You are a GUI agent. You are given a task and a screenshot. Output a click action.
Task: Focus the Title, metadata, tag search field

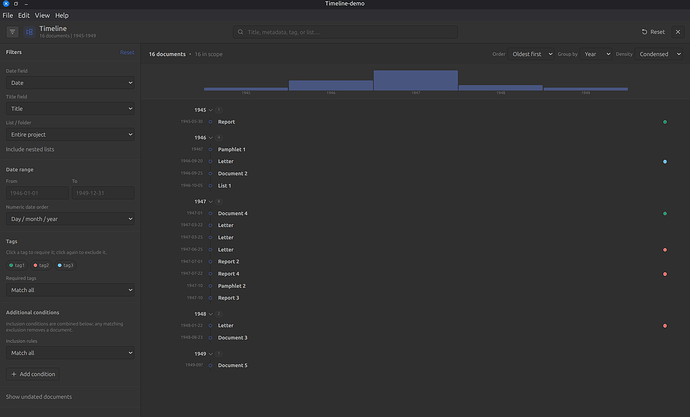tap(345, 32)
